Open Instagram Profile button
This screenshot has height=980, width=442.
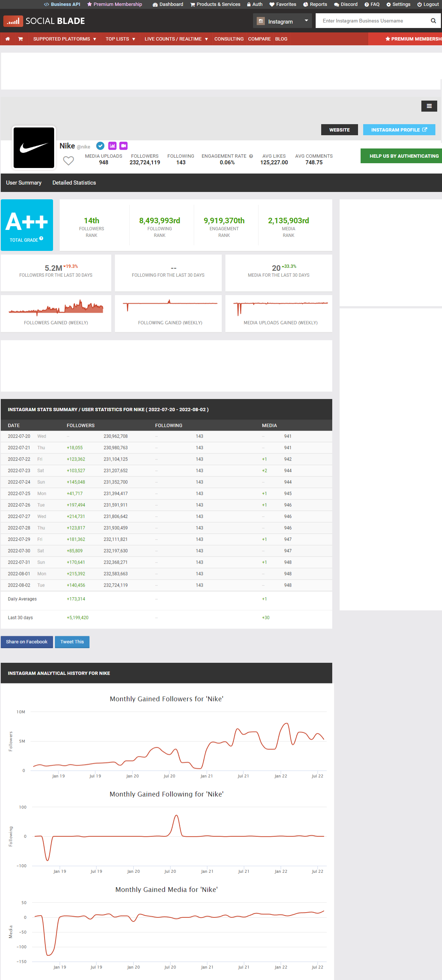pyautogui.click(x=399, y=130)
